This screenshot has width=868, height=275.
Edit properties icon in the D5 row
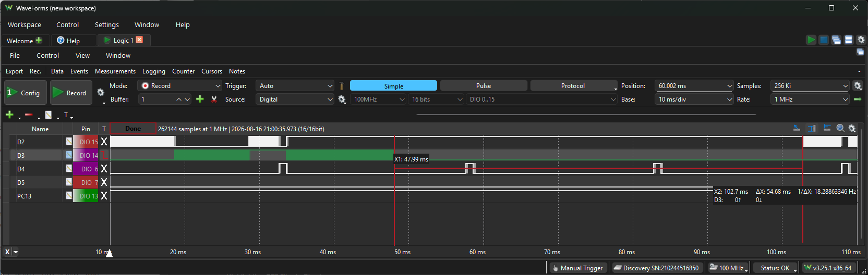coord(69,182)
